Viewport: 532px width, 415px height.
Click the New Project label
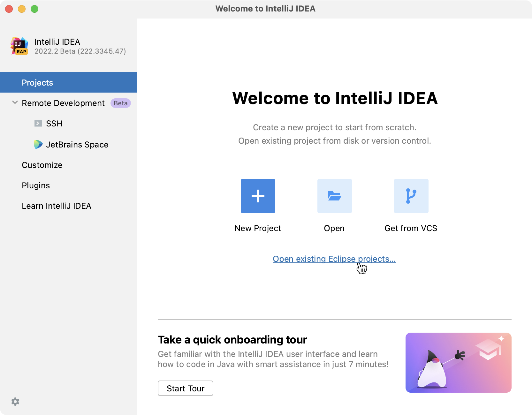(x=258, y=228)
